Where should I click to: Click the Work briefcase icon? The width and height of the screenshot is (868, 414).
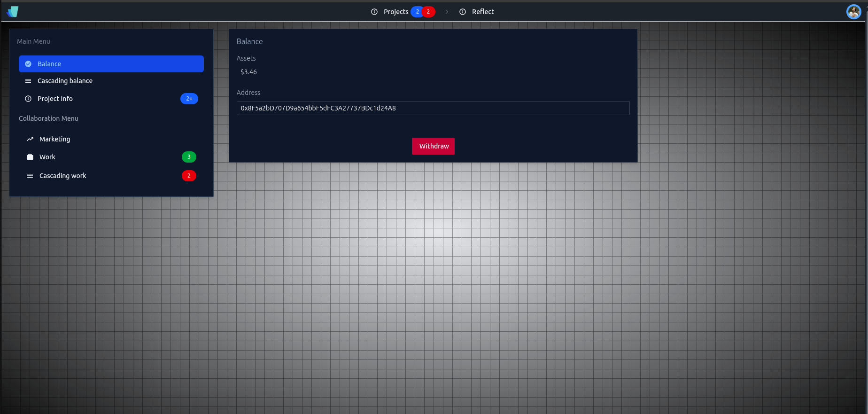point(30,157)
